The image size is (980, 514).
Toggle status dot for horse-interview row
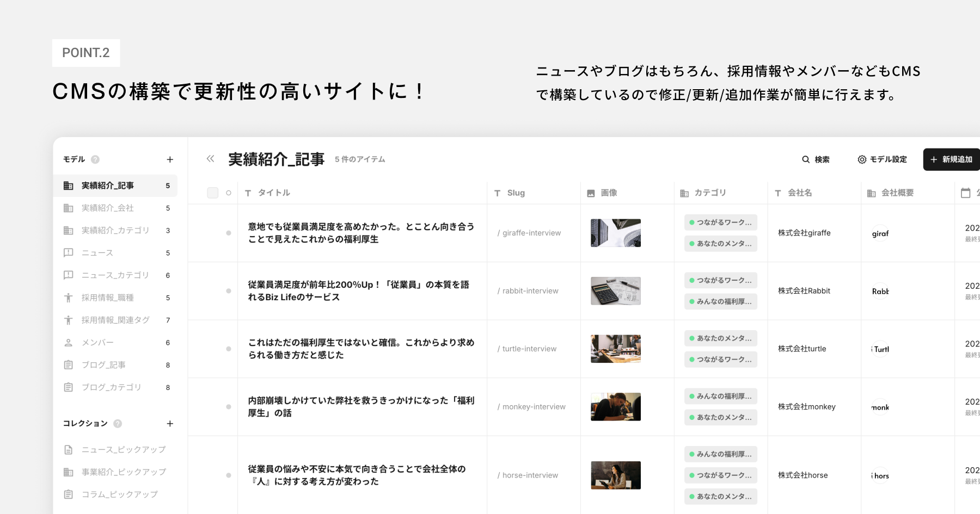pyautogui.click(x=229, y=475)
